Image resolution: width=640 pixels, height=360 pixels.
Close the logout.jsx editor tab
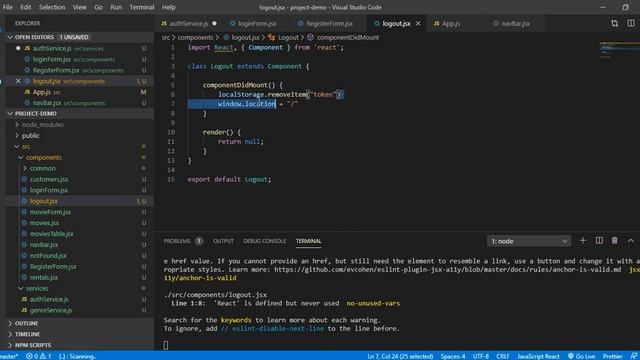[x=418, y=23]
